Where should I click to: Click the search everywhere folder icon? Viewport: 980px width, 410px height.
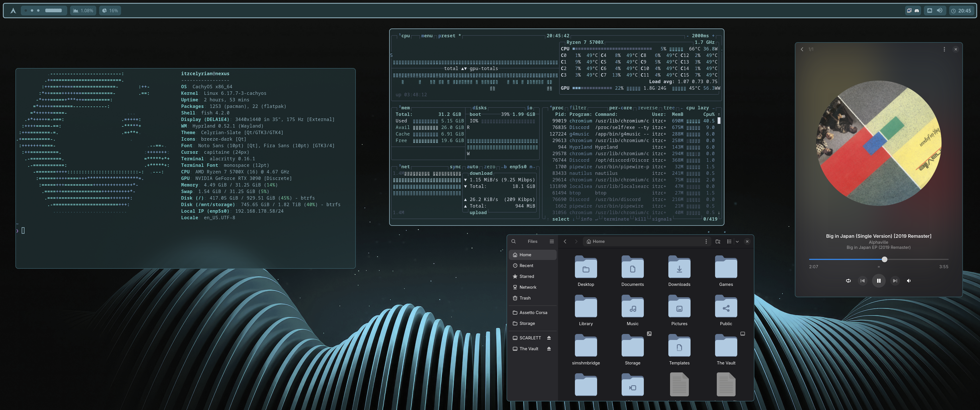(x=718, y=241)
